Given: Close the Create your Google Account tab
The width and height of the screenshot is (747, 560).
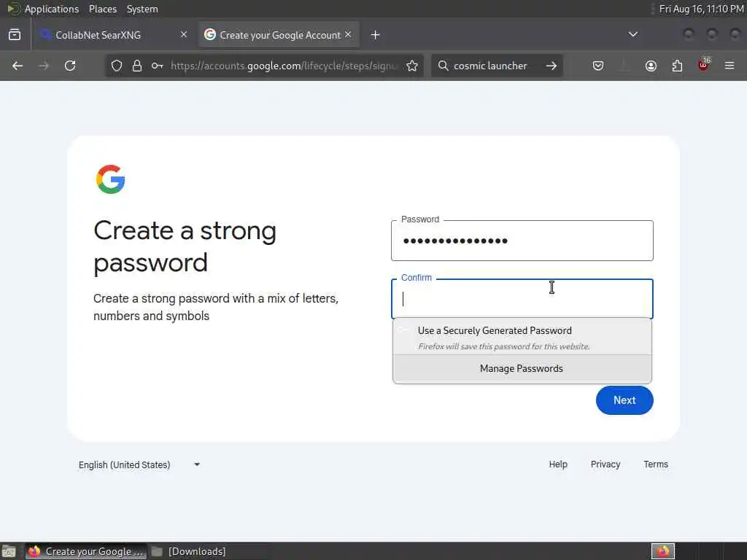Looking at the screenshot, I should [x=348, y=34].
